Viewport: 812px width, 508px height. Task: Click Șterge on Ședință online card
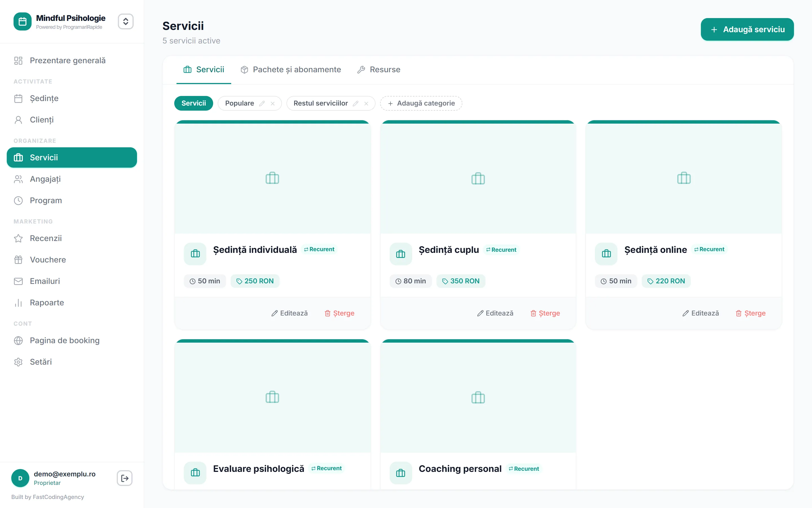tap(751, 313)
